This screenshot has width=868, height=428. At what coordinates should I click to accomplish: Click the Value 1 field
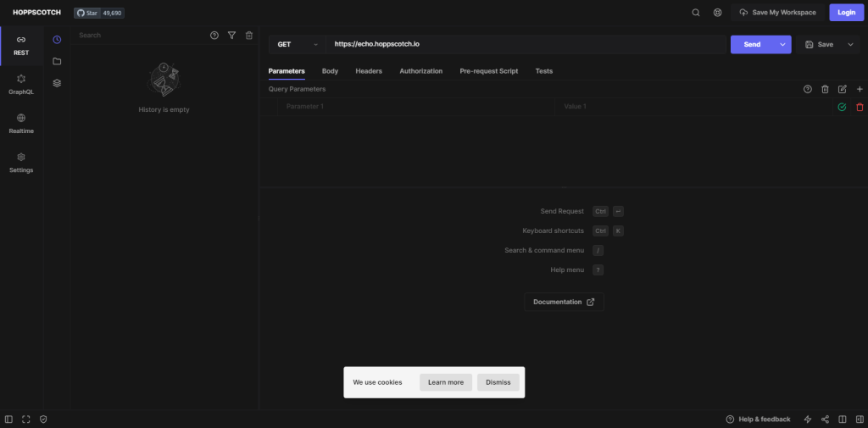[x=694, y=106]
